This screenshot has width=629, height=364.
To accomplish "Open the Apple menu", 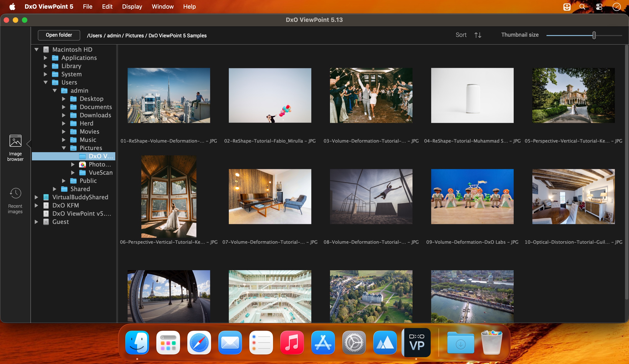I will (x=12, y=7).
